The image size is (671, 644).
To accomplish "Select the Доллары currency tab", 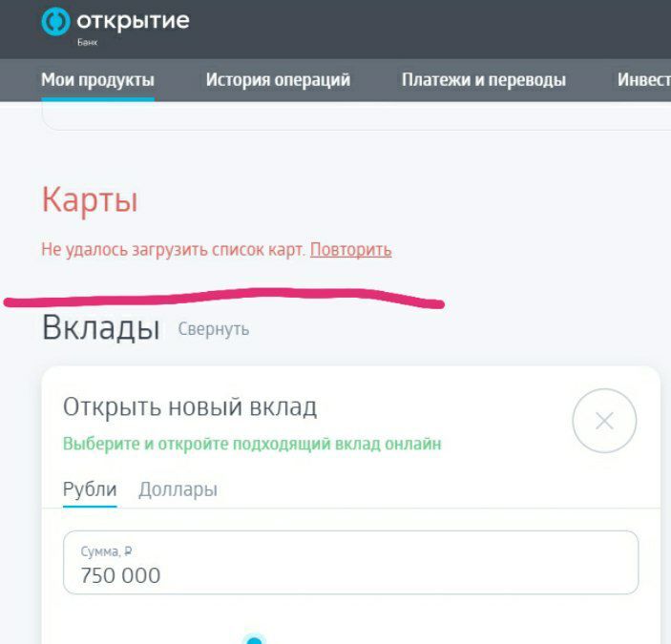I will coord(178,489).
